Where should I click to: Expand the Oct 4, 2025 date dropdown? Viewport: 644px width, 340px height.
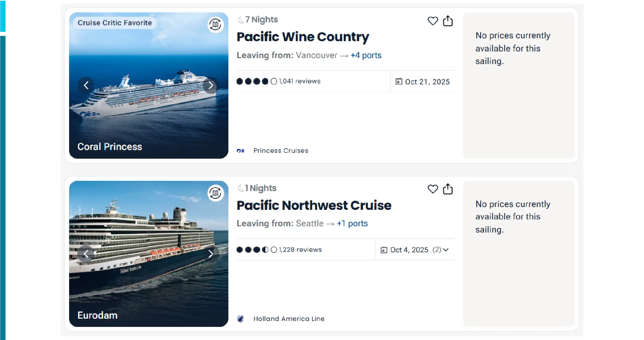pyautogui.click(x=446, y=249)
